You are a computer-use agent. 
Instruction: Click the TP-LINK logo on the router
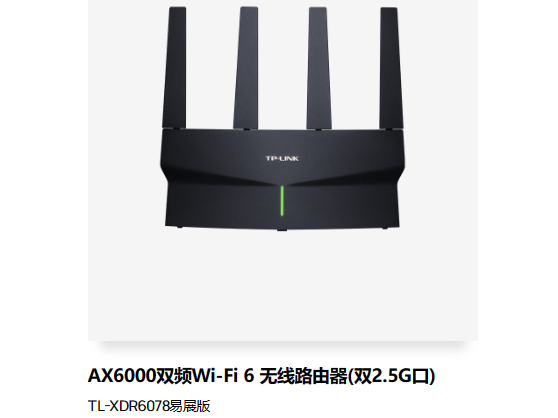(x=282, y=158)
